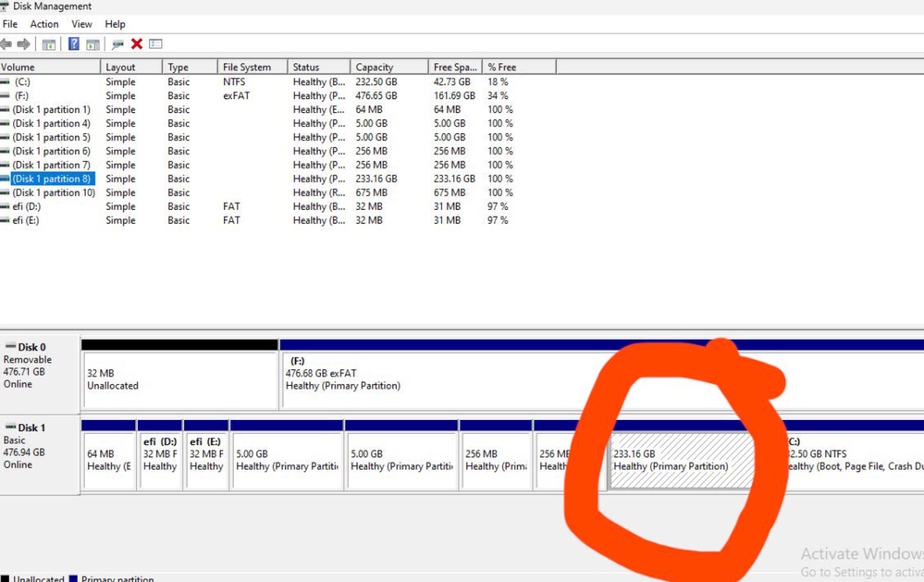Viewport: 924px width, 582px height.
Task: Click the red X delete toolbar icon
Action: 137,43
